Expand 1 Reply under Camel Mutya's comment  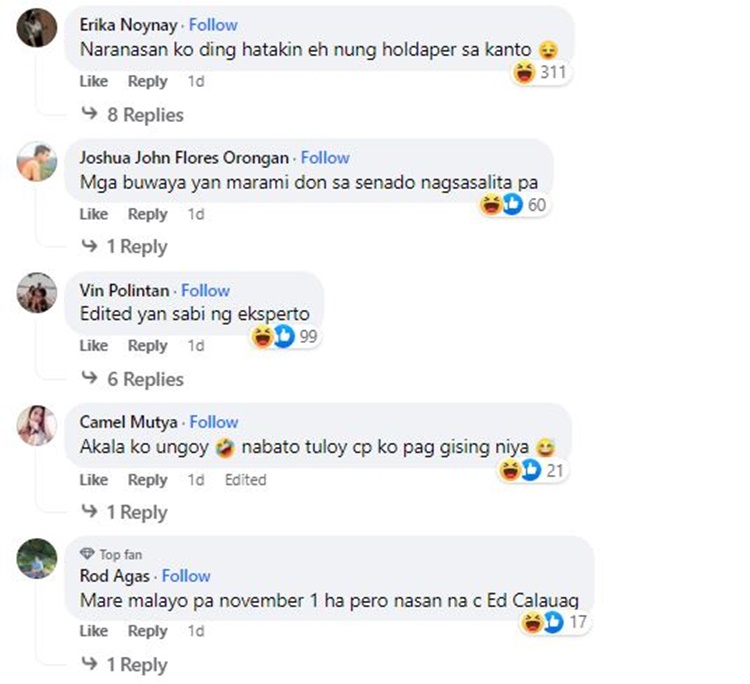[124, 512]
